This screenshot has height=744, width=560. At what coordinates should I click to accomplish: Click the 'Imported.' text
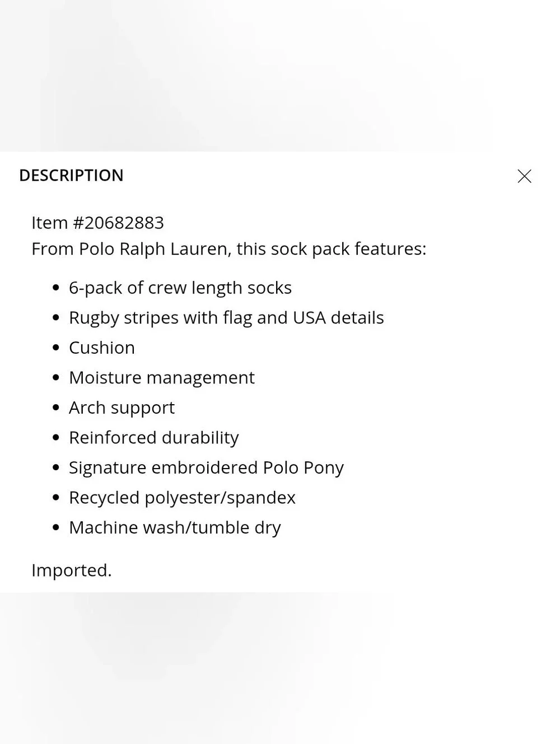coord(72,570)
